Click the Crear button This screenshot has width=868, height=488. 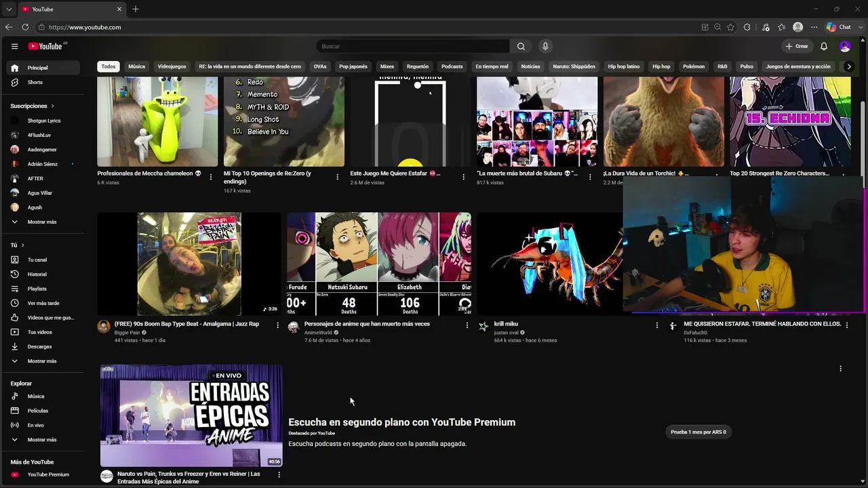coord(797,46)
